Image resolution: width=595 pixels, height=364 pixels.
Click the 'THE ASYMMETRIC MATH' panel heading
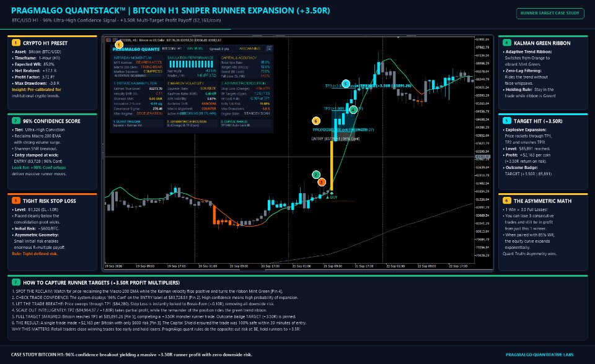point(543,201)
